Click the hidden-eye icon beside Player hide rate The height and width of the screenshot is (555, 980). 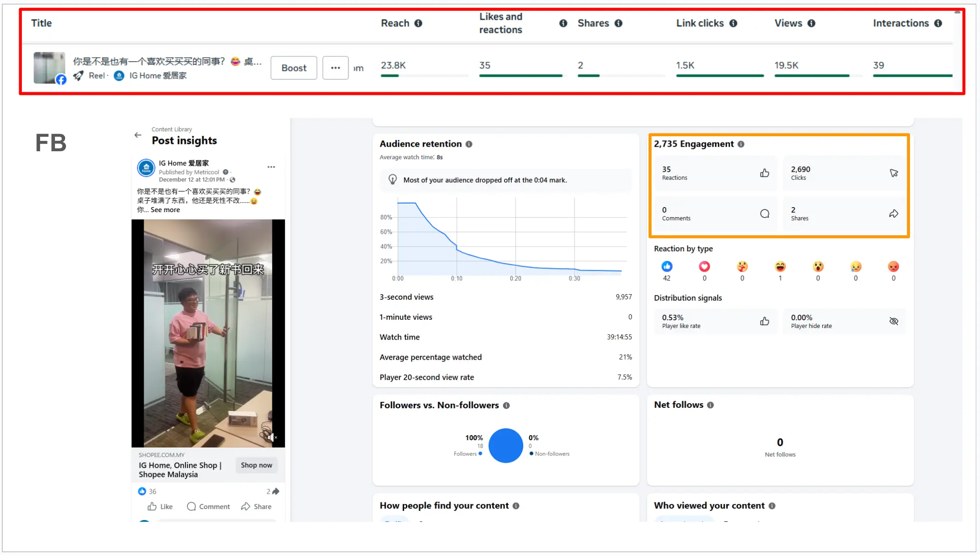pyautogui.click(x=894, y=321)
